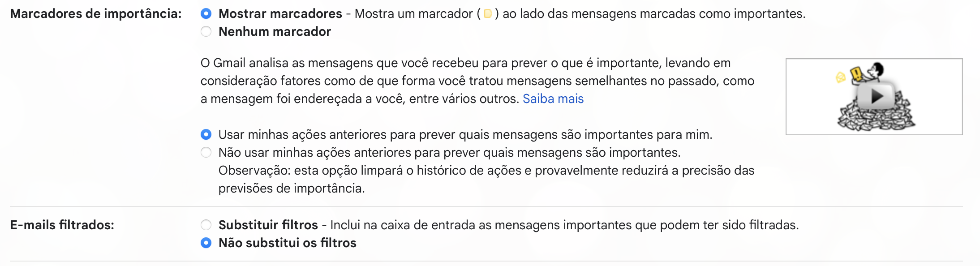Open the Saiba mais link
The width and height of the screenshot is (980, 266).
(553, 99)
